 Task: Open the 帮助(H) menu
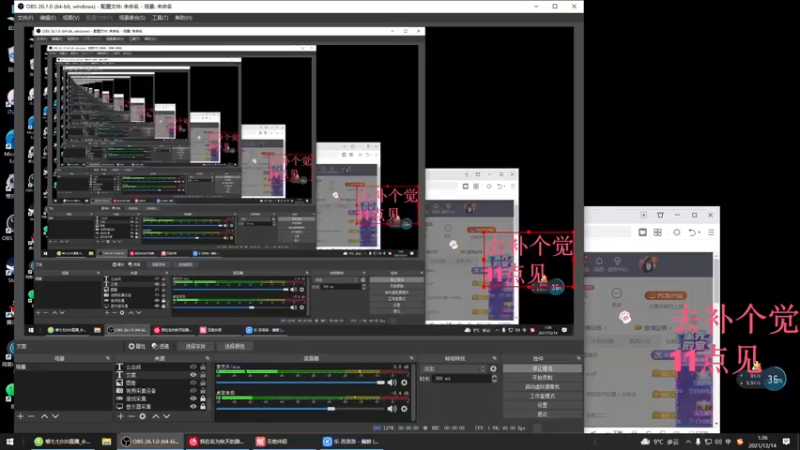point(183,18)
